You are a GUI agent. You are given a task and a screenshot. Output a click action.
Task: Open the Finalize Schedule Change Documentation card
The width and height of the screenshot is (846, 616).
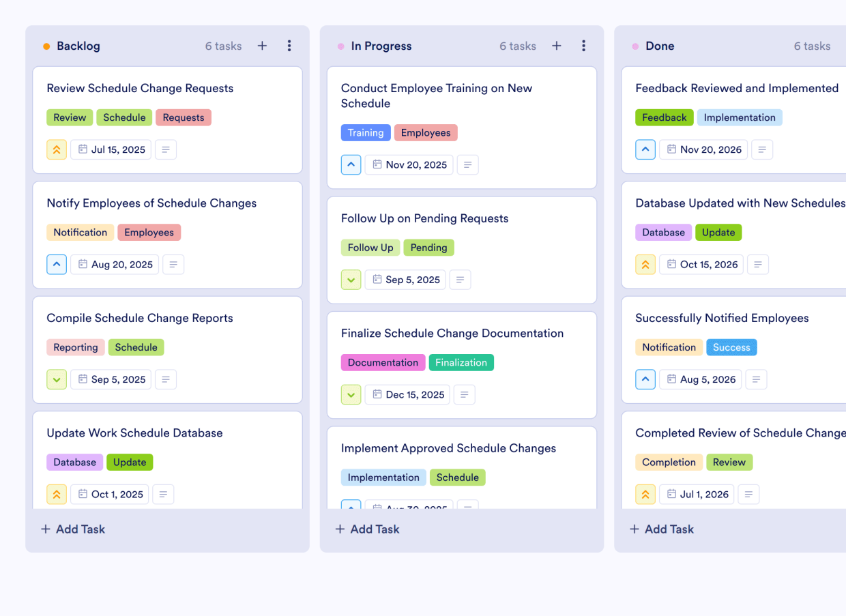(452, 333)
